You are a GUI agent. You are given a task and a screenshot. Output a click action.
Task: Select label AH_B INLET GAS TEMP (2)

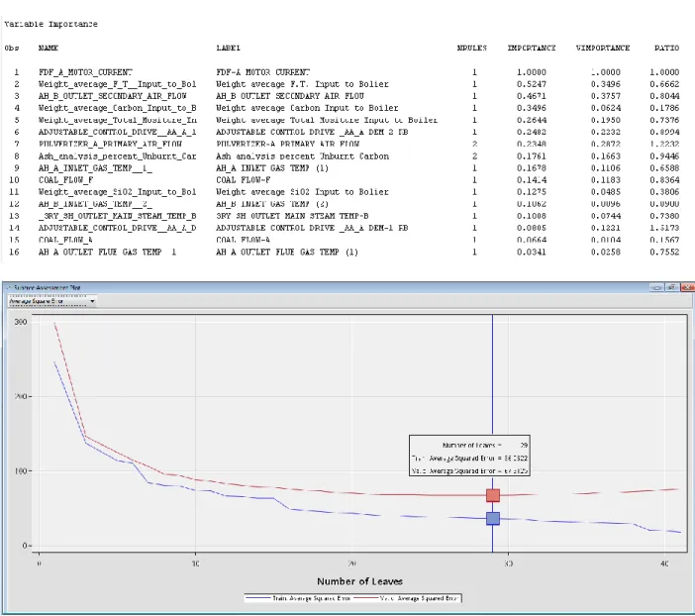272,204
